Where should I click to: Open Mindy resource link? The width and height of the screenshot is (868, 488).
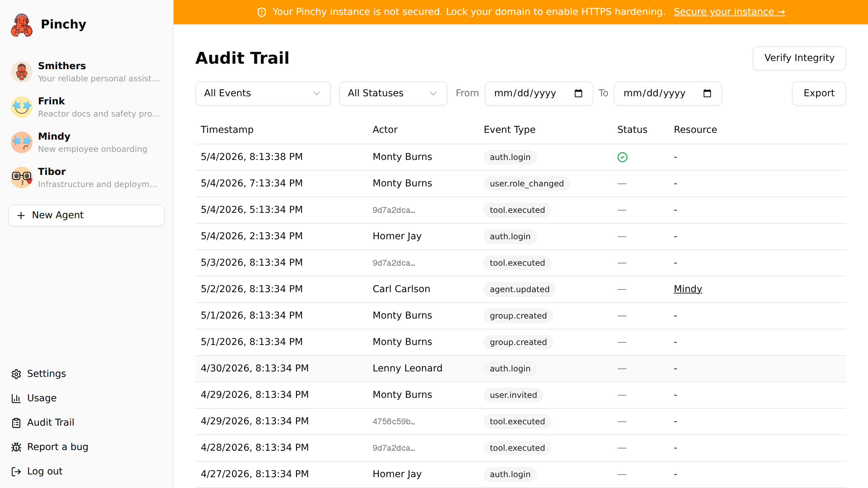point(688,289)
